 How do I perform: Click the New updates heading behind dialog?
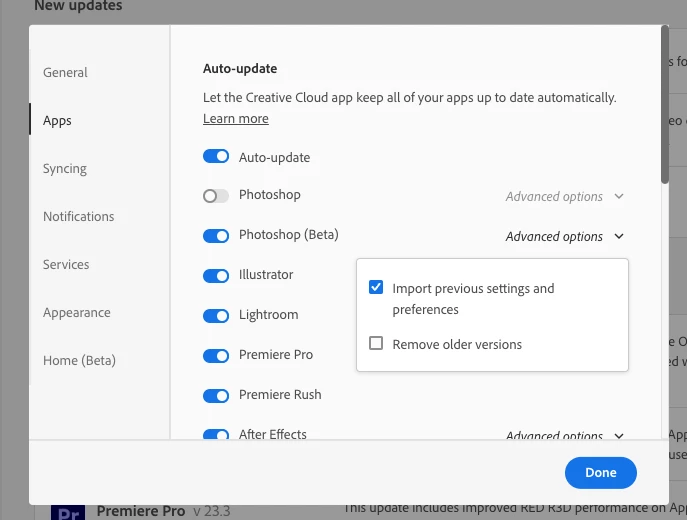click(78, 6)
